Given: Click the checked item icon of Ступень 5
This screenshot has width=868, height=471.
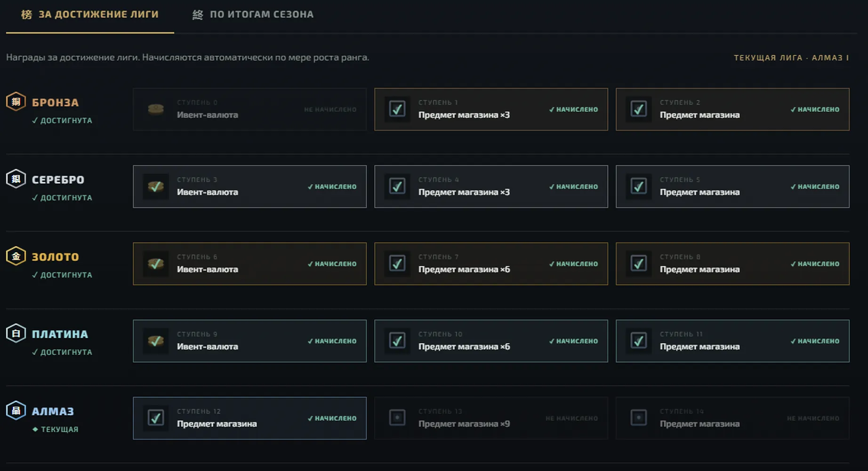Looking at the screenshot, I should tap(639, 187).
